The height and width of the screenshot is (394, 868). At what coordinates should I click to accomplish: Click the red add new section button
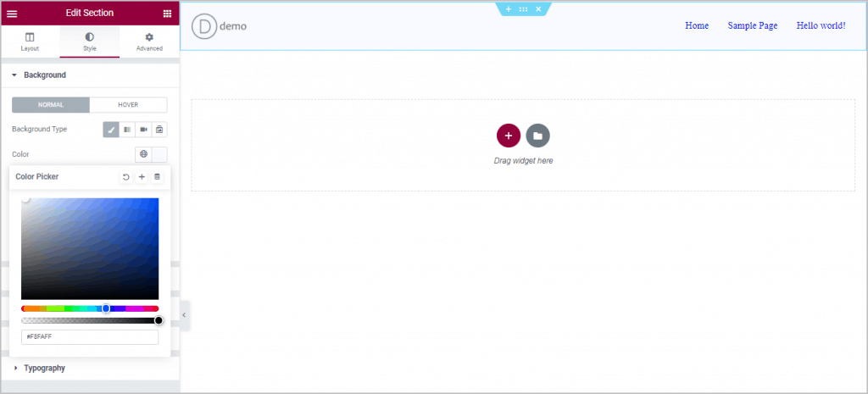pos(509,136)
